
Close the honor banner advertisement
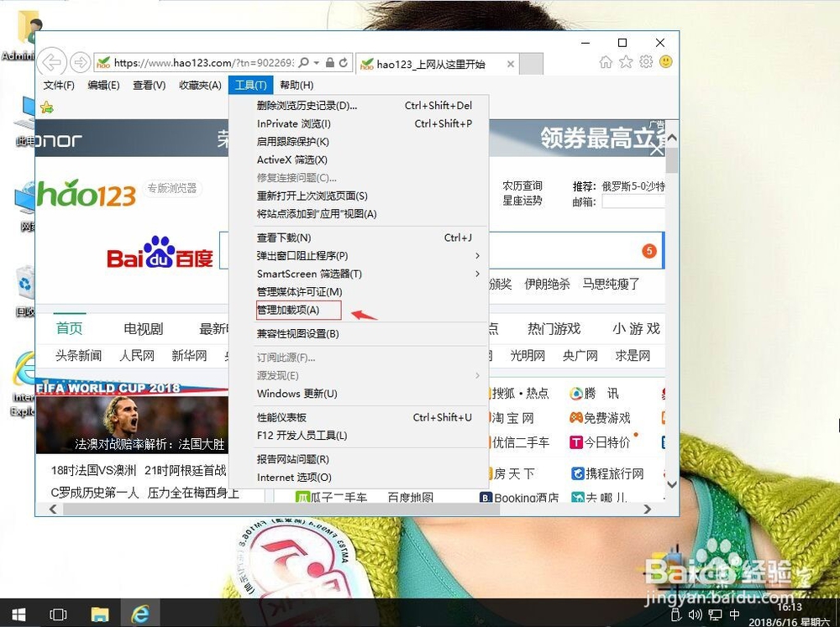657,149
